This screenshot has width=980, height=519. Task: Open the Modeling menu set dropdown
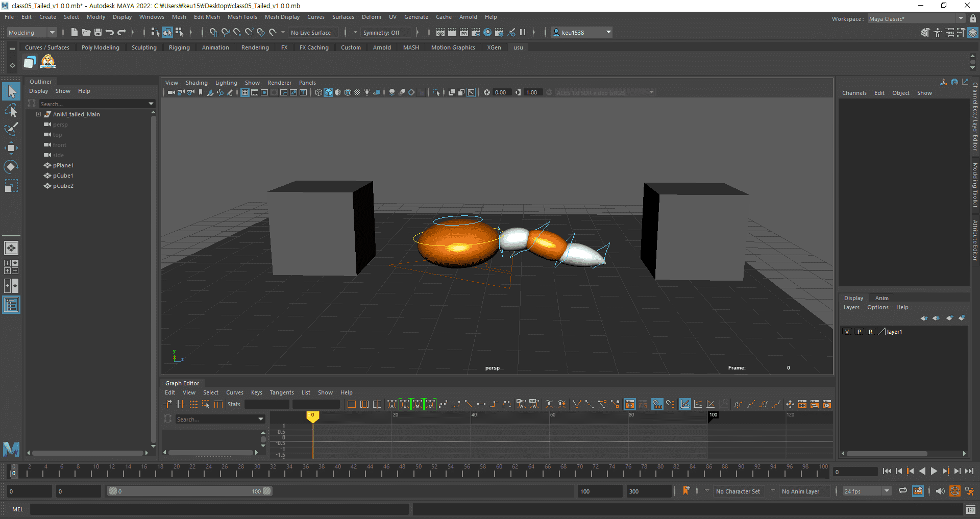[32, 33]
